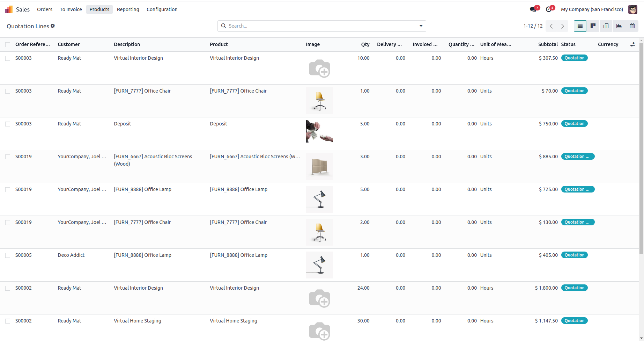This screenshot has width=644, height=341.
Task: Focus the Search input field
Action: tap(321, 26)
